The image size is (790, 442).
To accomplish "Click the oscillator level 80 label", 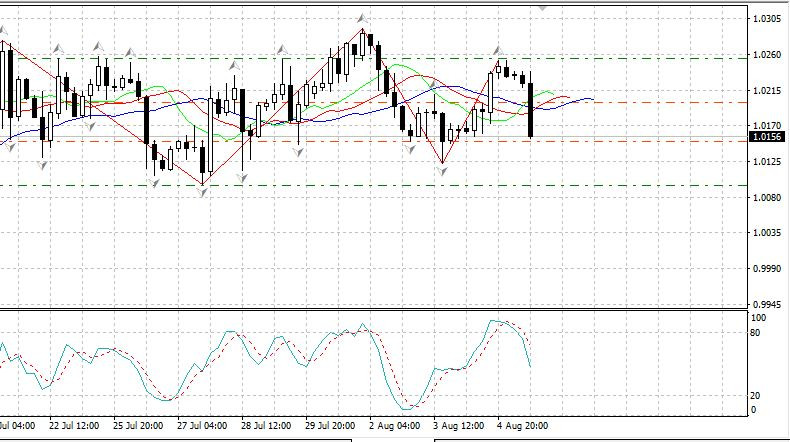I will click(755, 333).
